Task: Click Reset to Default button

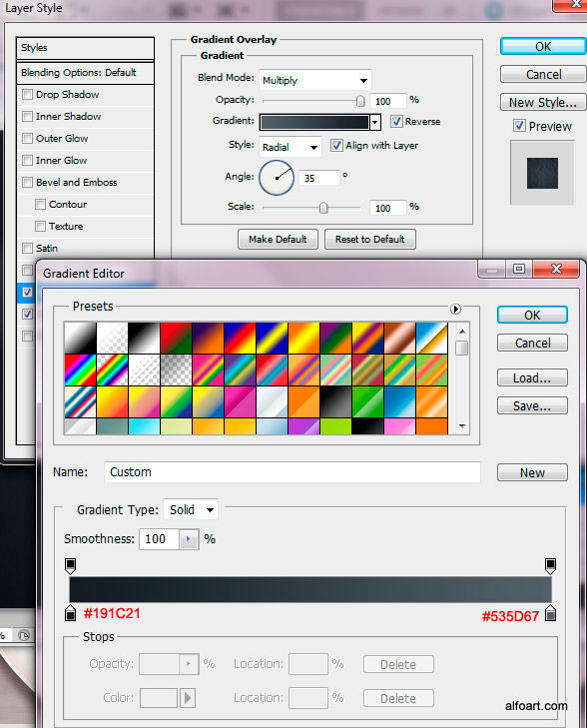Action: (369, 239)
